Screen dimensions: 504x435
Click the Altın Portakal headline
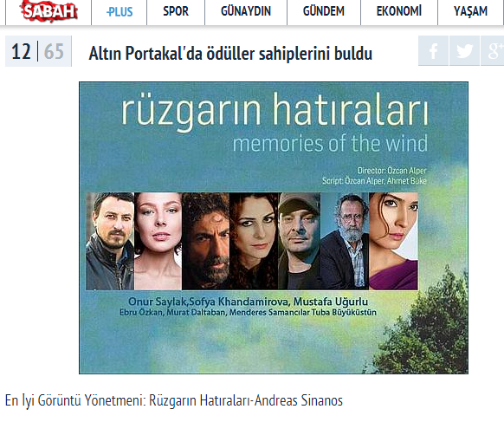pyautogui.click(x=230, y=53)
